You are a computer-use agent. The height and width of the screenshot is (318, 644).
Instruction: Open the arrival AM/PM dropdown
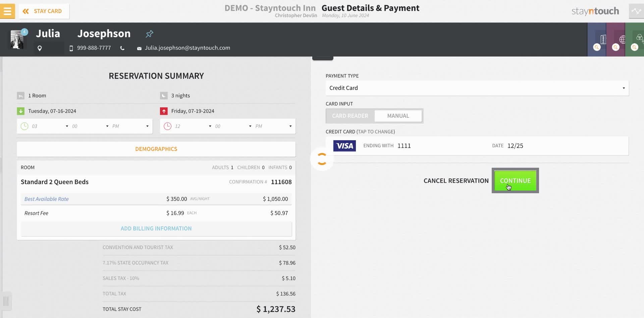(x=130, y=126)
